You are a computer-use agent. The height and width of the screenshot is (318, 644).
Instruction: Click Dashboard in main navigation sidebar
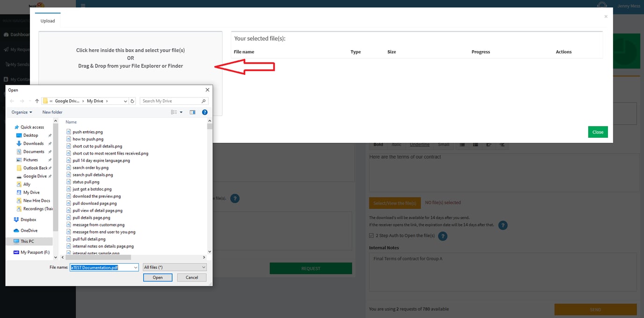click(16, 35)
